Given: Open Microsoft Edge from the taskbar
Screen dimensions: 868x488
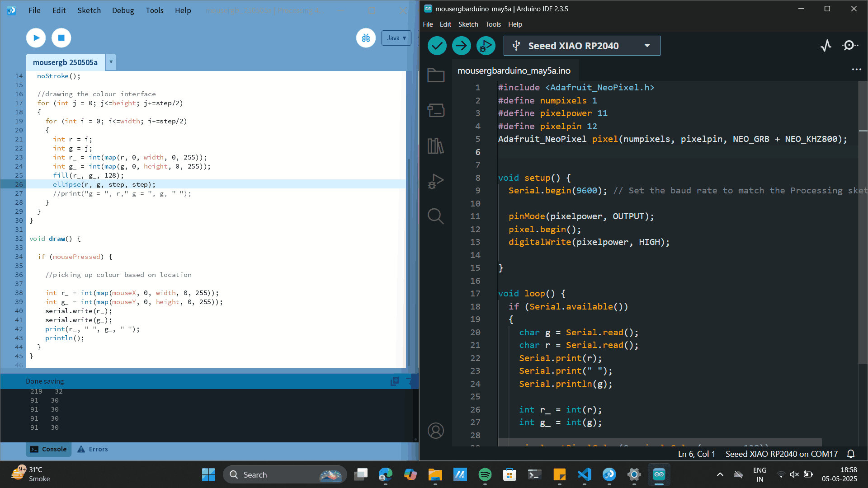Looking at the screenshot, I should (386, 475).
